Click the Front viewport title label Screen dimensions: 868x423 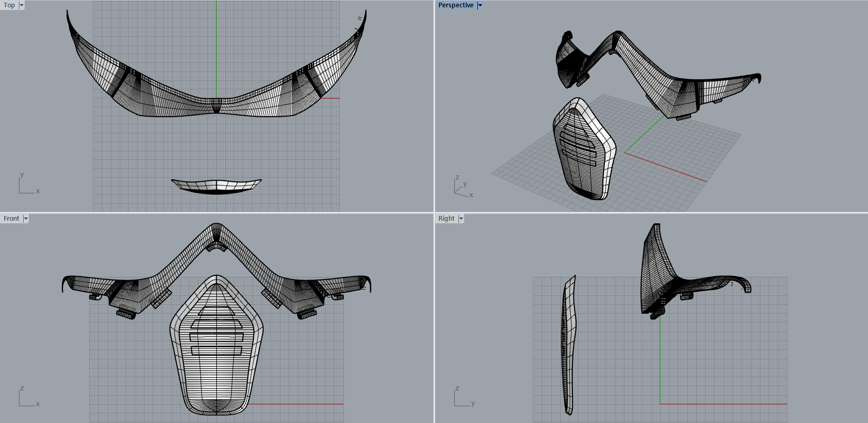click(x=11, y=219)
